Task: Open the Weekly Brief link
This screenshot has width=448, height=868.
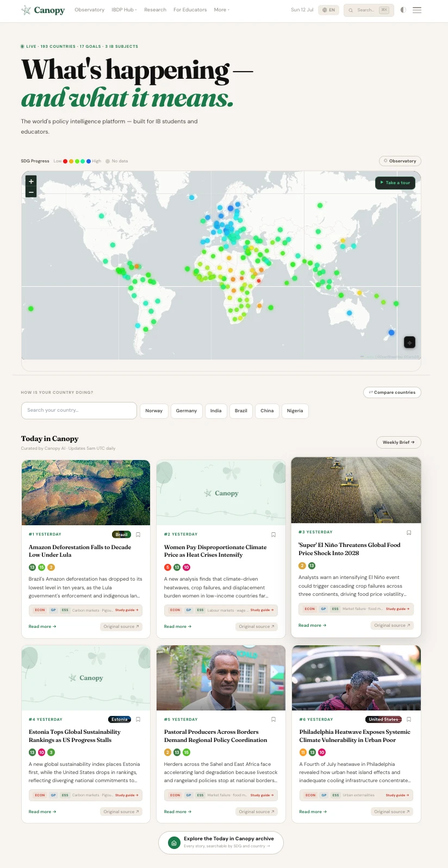Action: [x=399, y=442]
